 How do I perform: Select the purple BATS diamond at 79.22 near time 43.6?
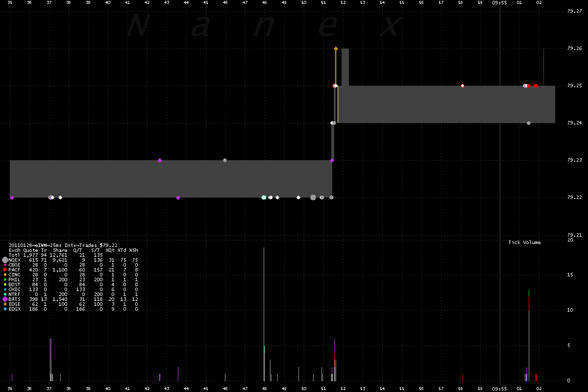click(x=178, y=197)
